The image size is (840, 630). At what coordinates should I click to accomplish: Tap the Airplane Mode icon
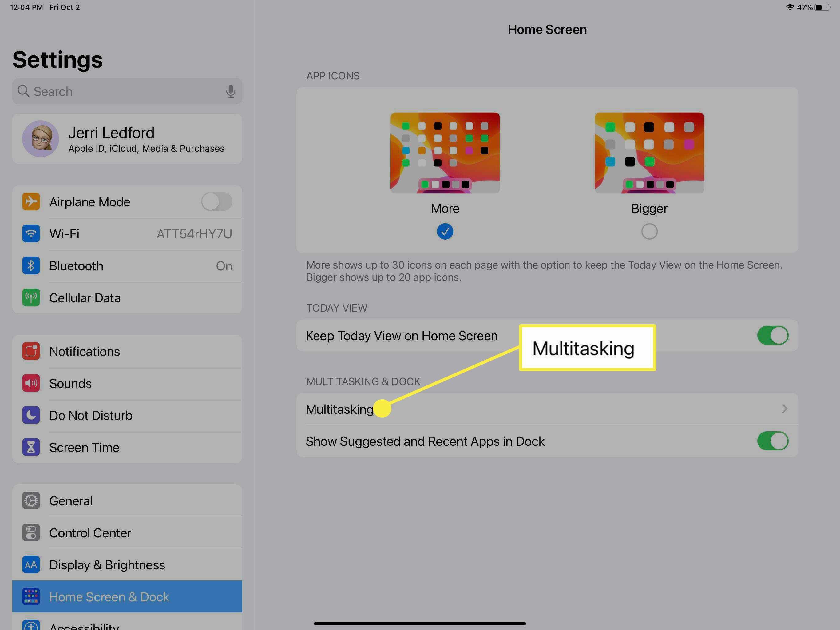pyautogui.click(x=31, y=201)
